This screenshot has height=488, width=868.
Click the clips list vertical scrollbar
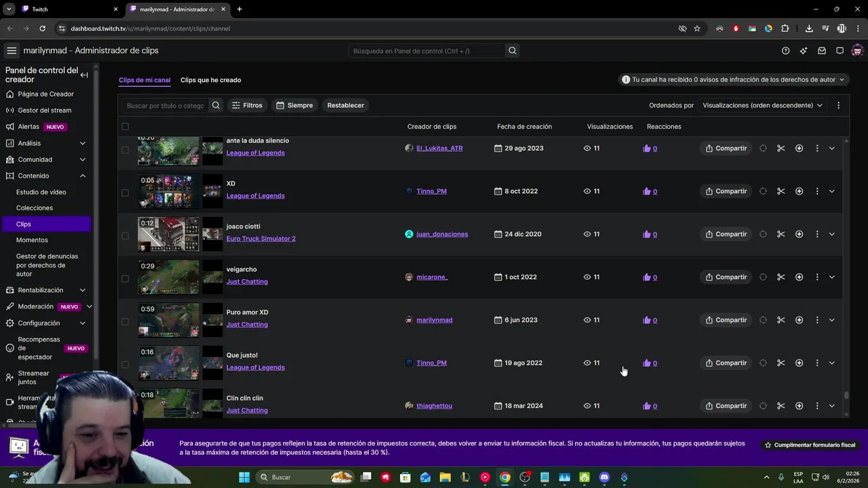(x=846, y=395)
